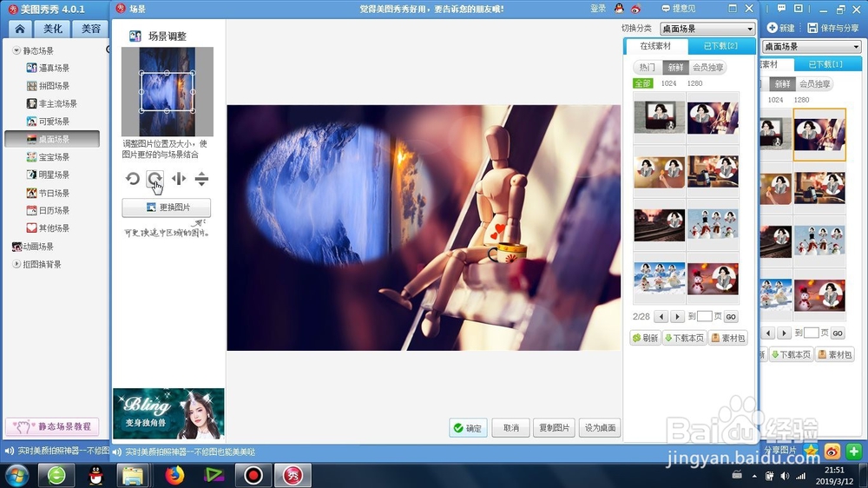Screen dimensions: 868x488
Task: Click the Bling 变身独角兽 ad banner
Action: [168, 414]
